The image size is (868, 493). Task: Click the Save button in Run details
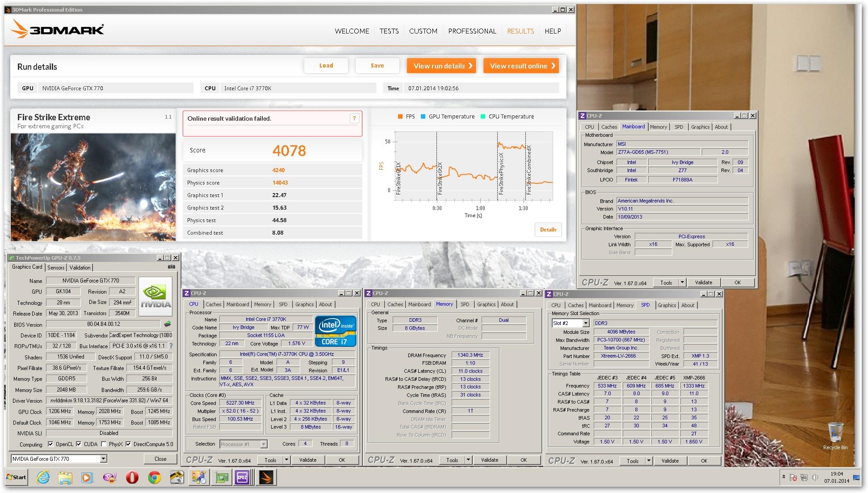377,66
